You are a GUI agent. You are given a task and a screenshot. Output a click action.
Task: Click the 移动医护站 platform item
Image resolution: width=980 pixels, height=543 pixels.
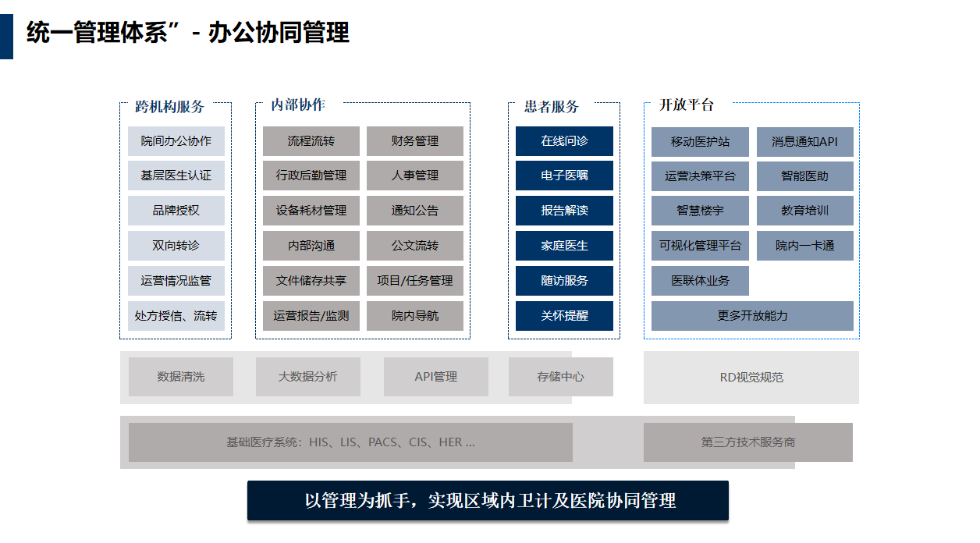pos(701,141)
